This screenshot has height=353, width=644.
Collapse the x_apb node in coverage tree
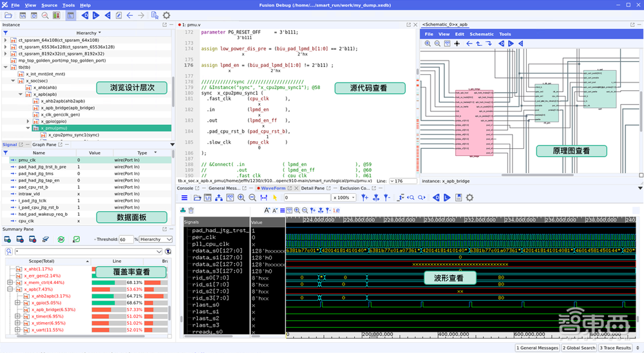[10, 290]
